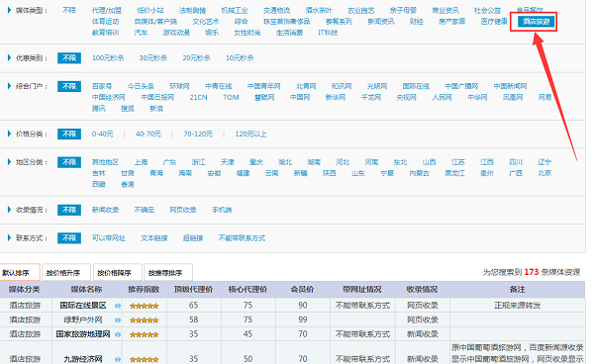Click info icon beside 绿野户外网
This screenshot has height=364, width=594.
(x=118, y=320)
